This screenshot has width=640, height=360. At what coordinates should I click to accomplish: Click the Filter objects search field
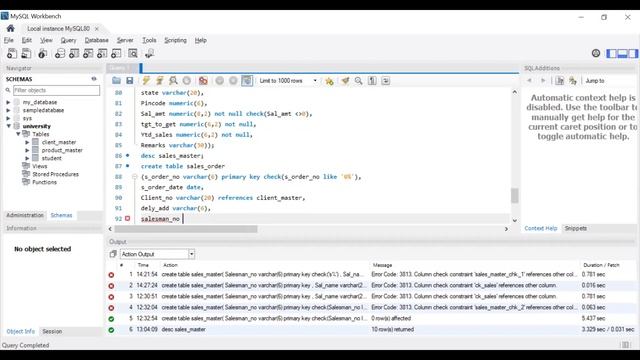tap(56, 90)
